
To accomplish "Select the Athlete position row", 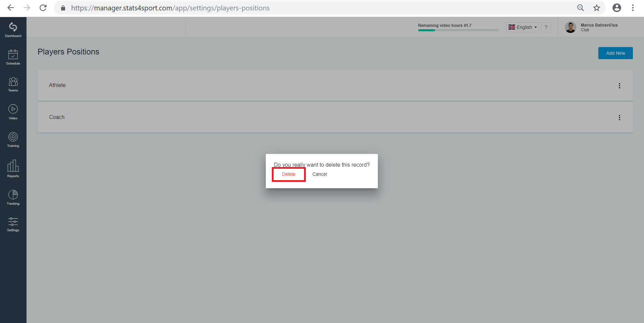I will coord(335,85).
